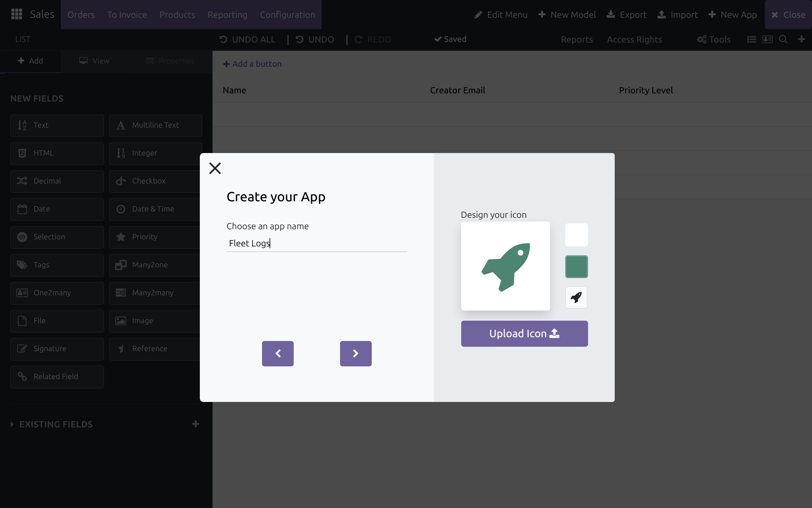812x508 pixels.
Task: Go to the previous wizard step
Action: [278, 353]
